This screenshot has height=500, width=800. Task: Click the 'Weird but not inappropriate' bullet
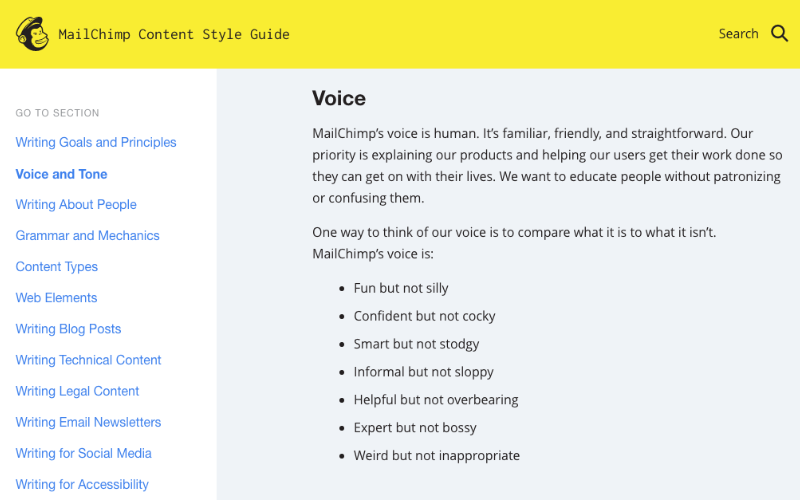436,456
